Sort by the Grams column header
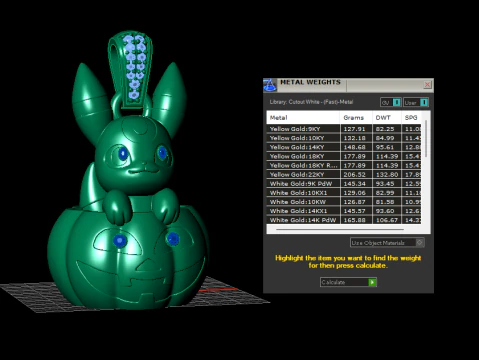The height and width of the screenshot is (360, 480). (x=356, y=118)
